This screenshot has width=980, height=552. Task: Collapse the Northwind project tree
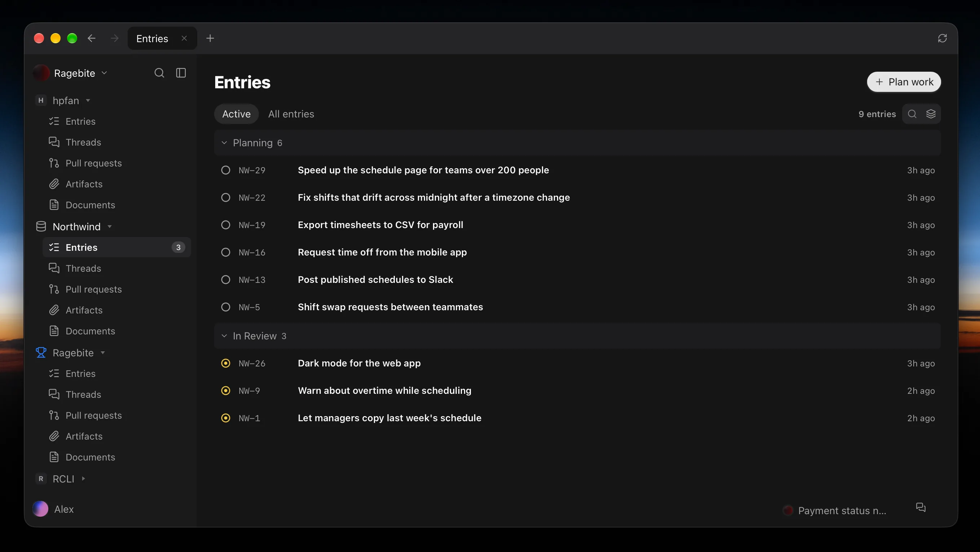110,227
